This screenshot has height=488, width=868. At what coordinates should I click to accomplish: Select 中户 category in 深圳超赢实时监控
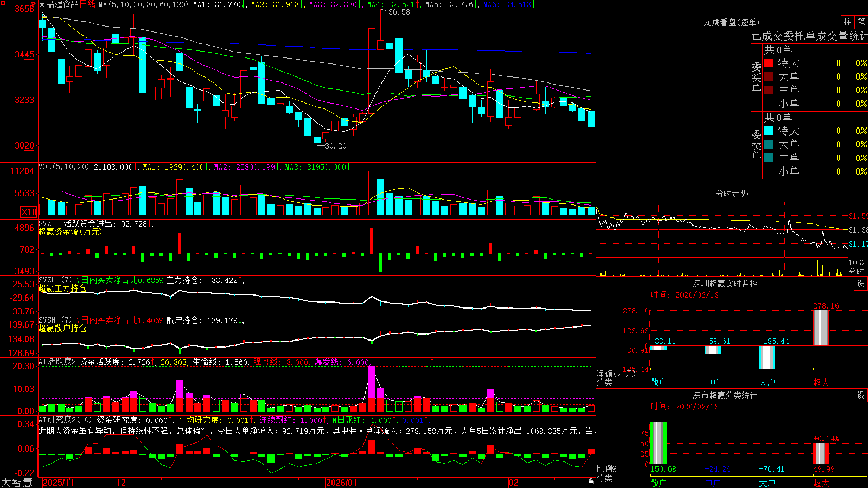713,382
